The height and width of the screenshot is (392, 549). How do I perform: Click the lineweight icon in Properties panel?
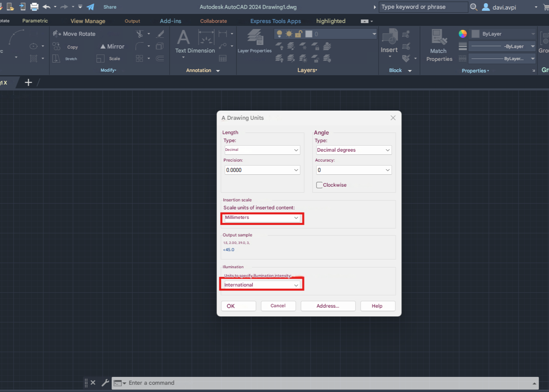click(x=463, y=46)
